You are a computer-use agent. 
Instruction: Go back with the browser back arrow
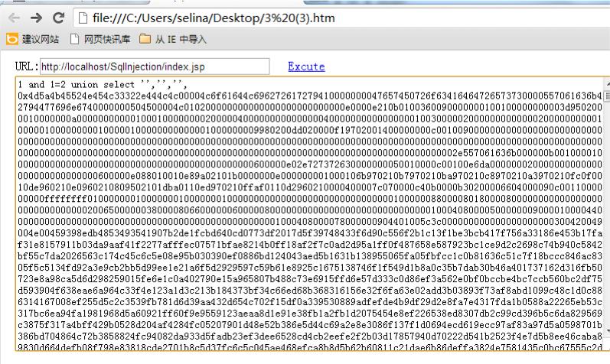(x=14, y=18)
